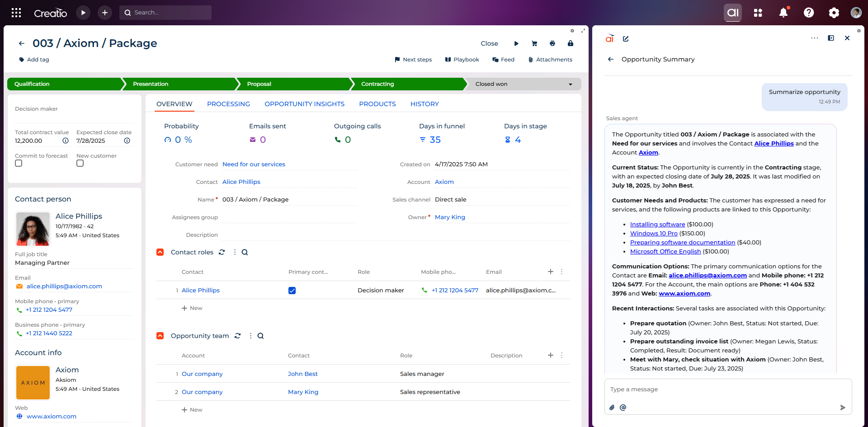Go back from Opportunity Summary
Image resolution: width=868 pixels, height=427 pixels.
[611, 59]
